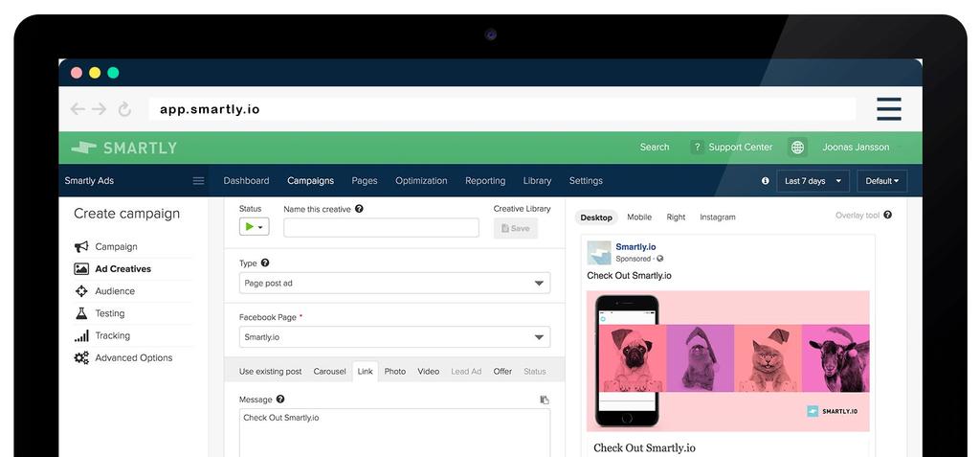Open the Status play button dropdown
The width and height of the screenshot is (980, 457).
[254, 227]
